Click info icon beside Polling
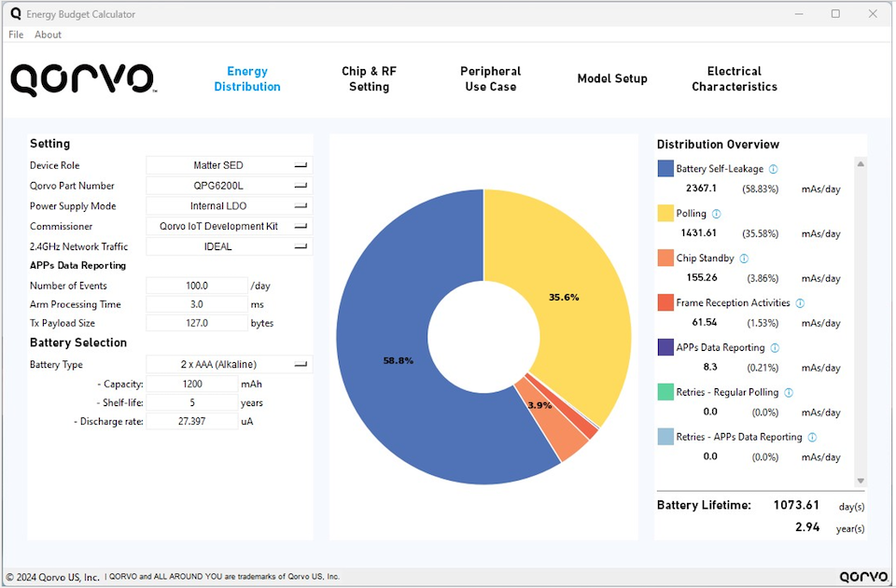896x588 pixels. [x=716, y=214]
